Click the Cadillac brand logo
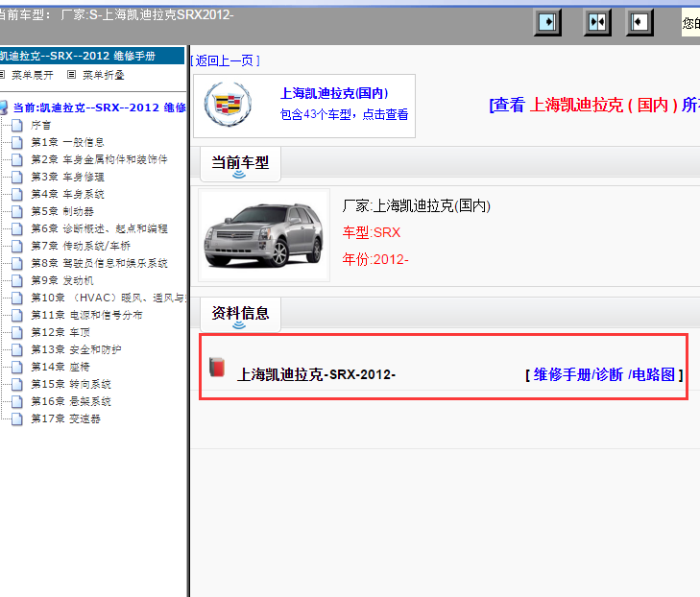Viewport: 700px width, 597px height. [228, 105]
